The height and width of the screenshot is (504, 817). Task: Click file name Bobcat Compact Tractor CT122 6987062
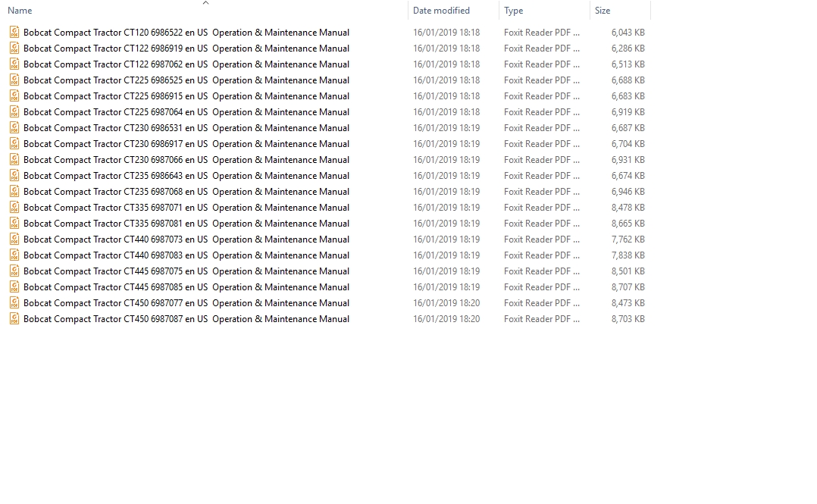point(186,64)
